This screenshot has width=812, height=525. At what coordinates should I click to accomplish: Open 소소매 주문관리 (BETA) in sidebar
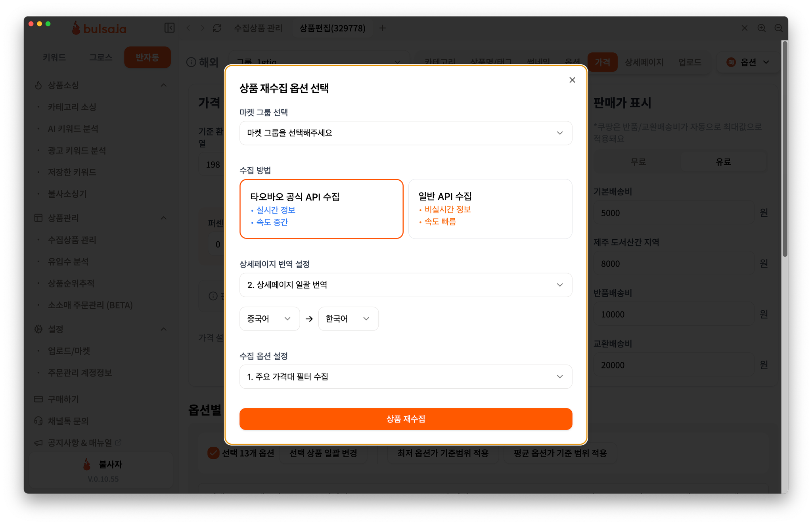tap(90, 305)
